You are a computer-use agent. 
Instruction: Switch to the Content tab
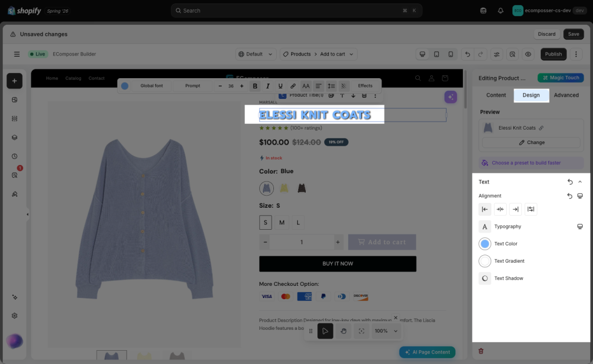(x=496, y=95)
